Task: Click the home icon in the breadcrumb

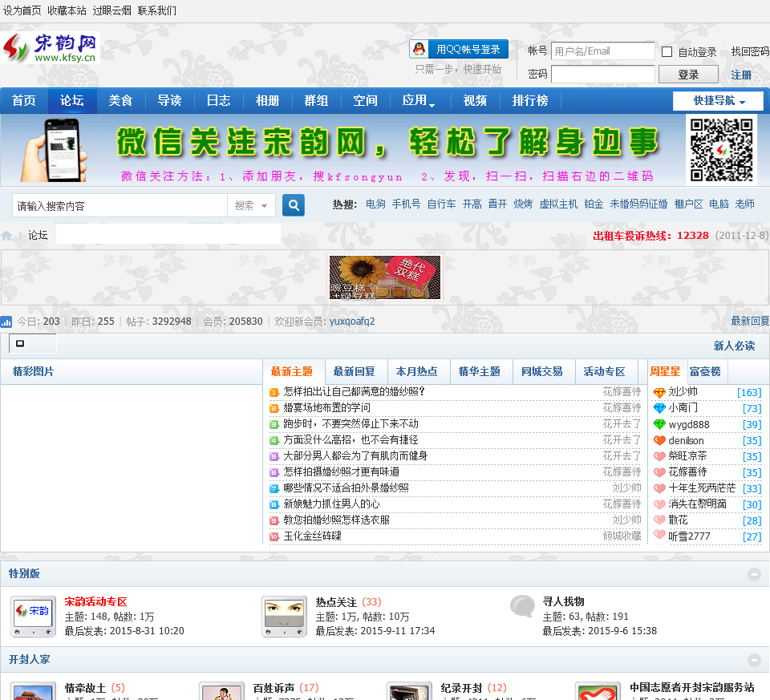Action: (x=6, y=236)
